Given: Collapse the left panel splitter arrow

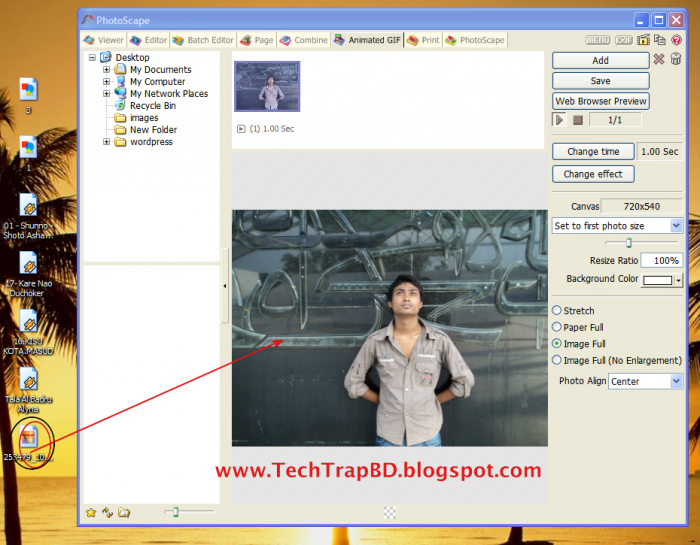Looking at the screenshot, I should (225, 286).
